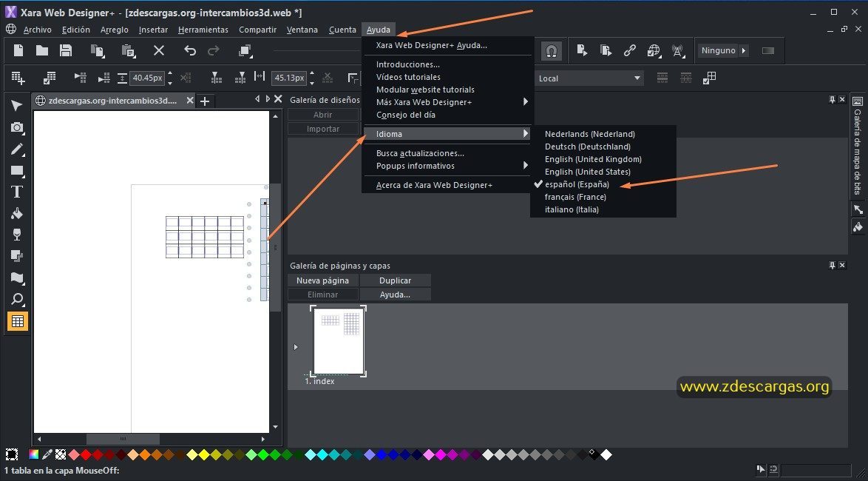Pick the white color swatch at end
The image size is (868, 481).
tap(606, 454)
